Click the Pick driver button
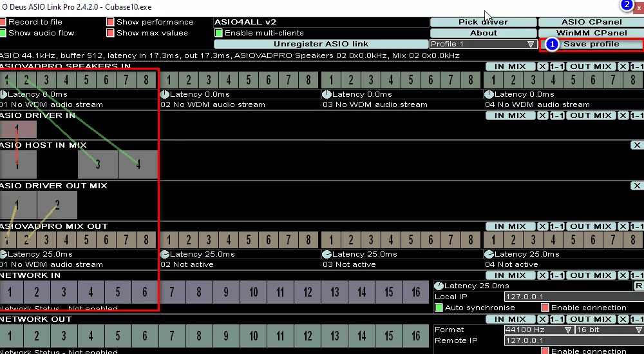The width and height of the screenshot is (644, 354). (483, 22)
